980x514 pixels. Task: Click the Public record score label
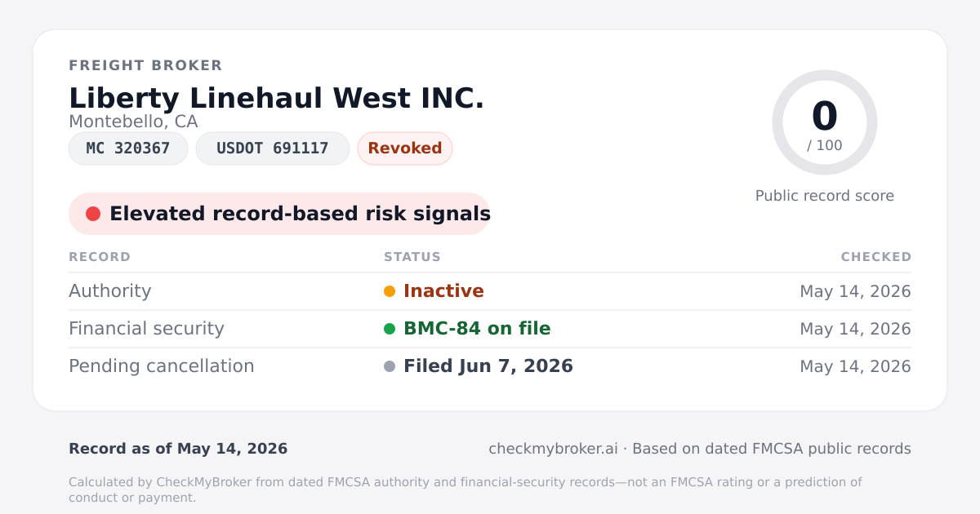[x=825, y=196]
